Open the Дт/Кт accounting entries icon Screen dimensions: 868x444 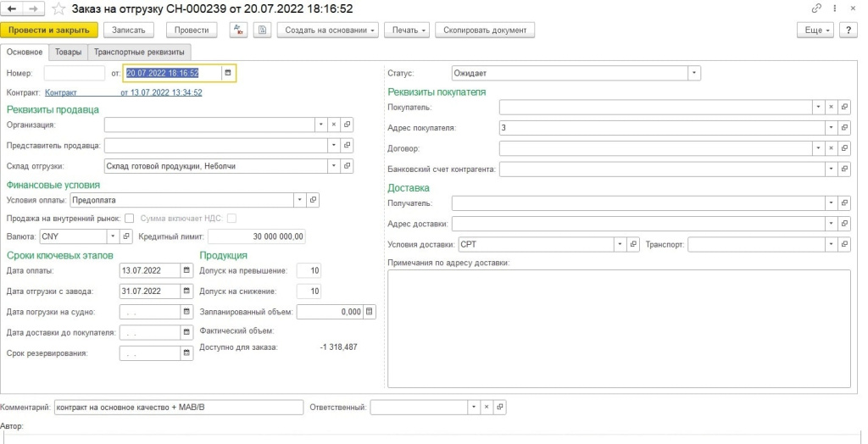coord(238,30)
